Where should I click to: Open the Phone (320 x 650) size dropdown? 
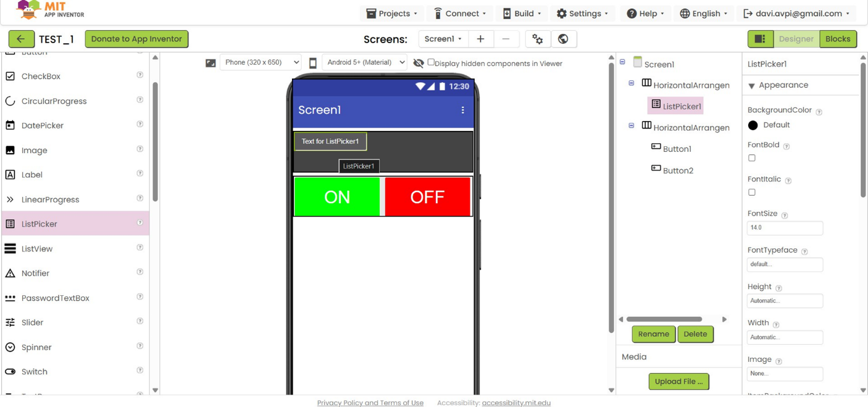(261, 62)
